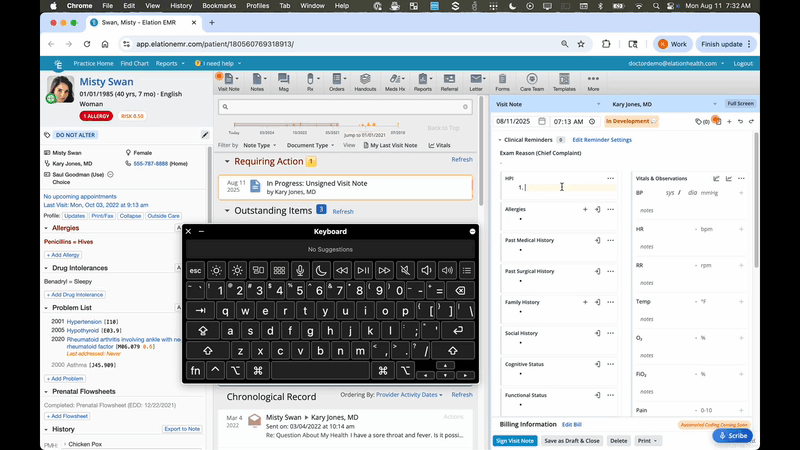800x450 pixels.
Task: Open the Care Team icon
Action: (x=532, y=82)
